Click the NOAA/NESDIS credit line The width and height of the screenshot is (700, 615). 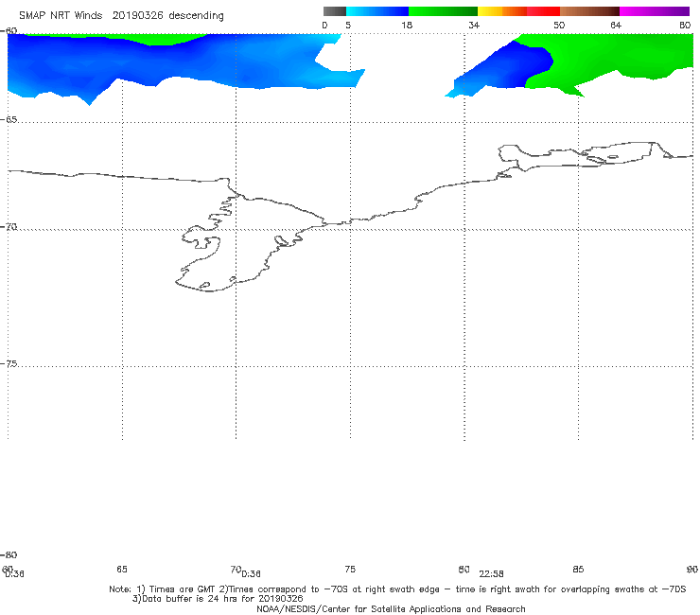click(391, 608)
